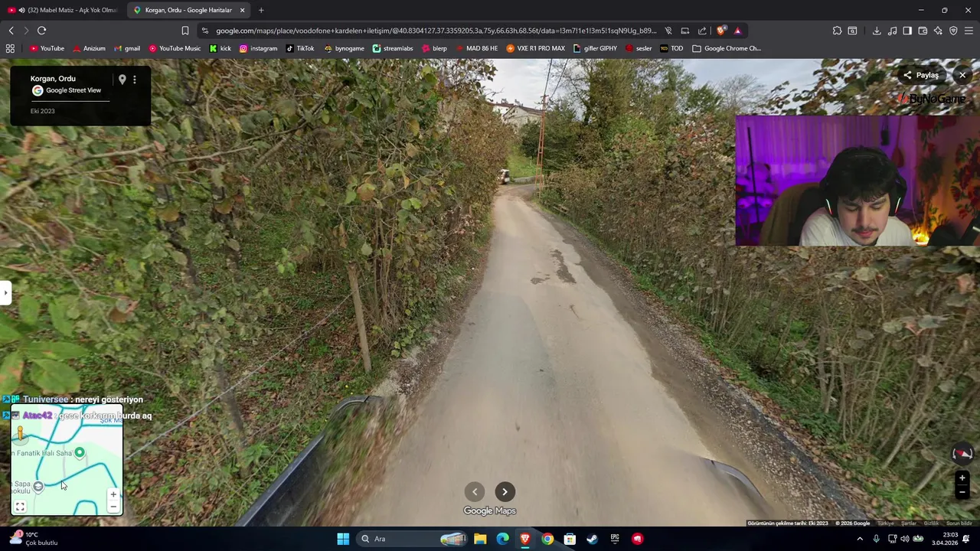Viewport: 980px width, 551px height.
Task: Open the apps grid in bookmarks bar
Action: [x=10, y=48]
